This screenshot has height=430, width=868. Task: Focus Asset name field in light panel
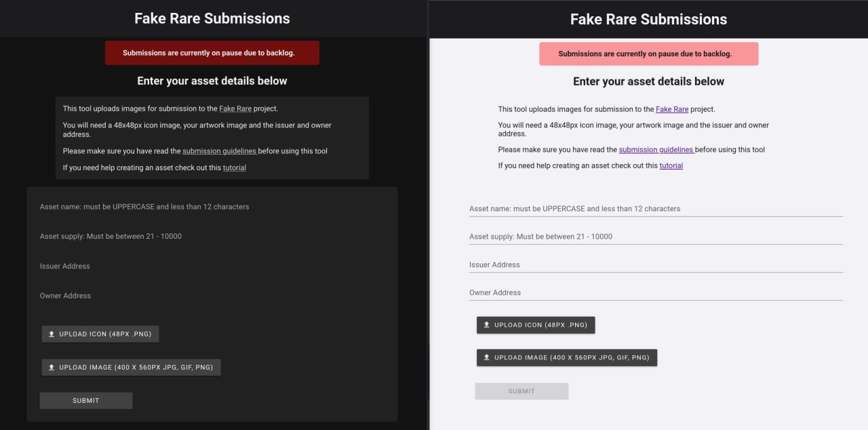[656, 208]
